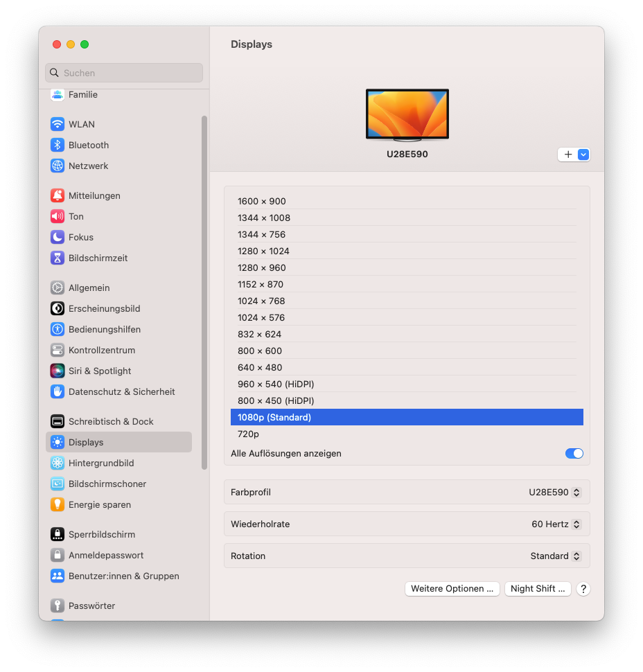Click the U28E590 monitor thumbnail
The width and height of the screenshot is (643, 672).
tap(407, 115)
